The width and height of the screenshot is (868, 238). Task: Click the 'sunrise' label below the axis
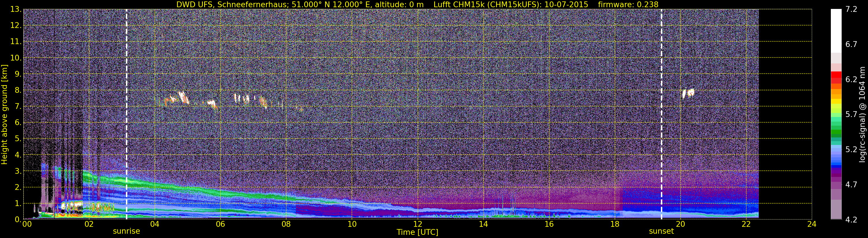click(x=126, y=231)
